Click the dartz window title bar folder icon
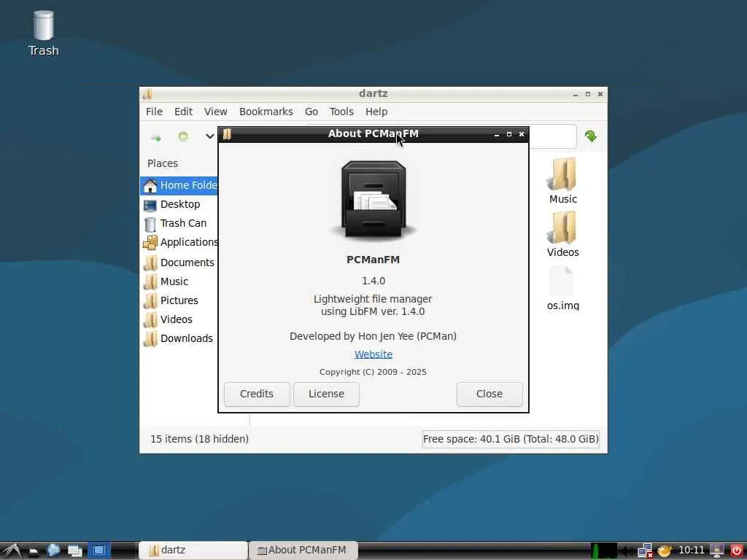Image resolution: width=747 pixels, height=560 pixels. click(147, 94)
